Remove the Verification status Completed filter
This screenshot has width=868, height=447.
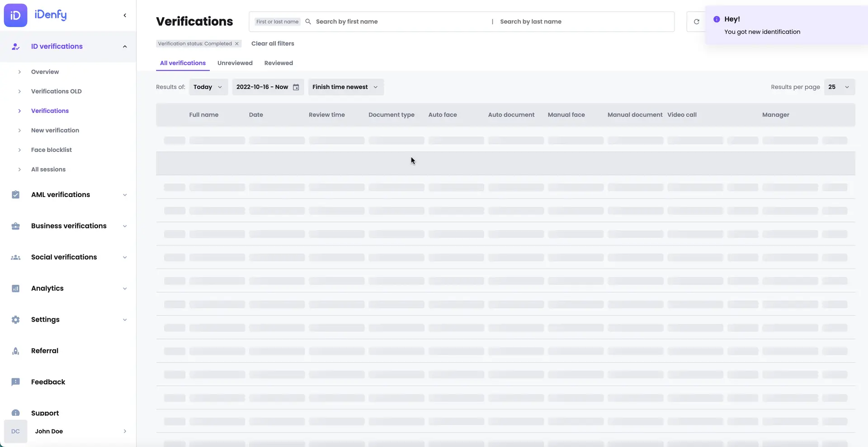point(236,44)
